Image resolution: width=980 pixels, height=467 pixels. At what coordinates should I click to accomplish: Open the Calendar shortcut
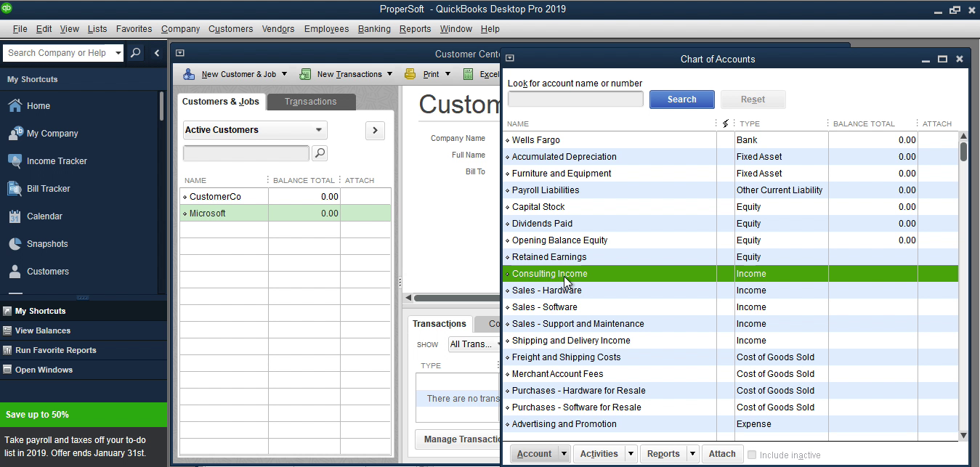tap(44, 216)
